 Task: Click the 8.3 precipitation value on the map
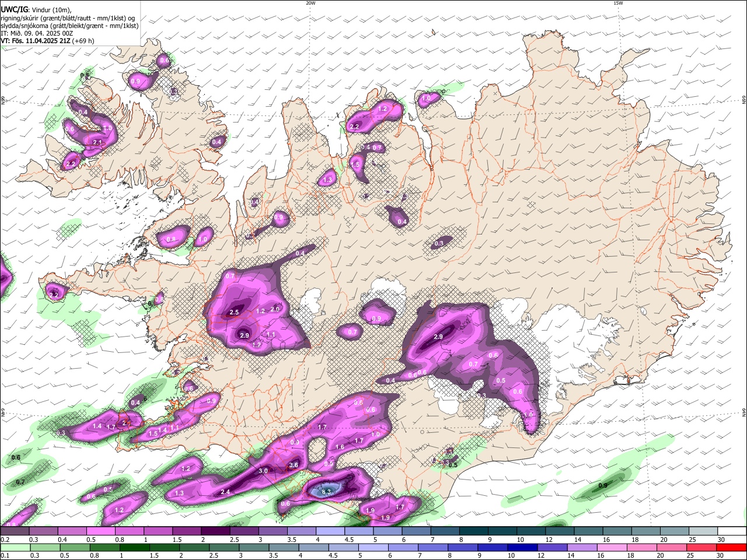[327, 492]
